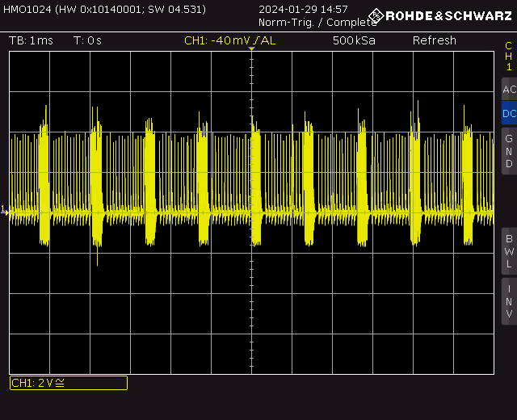Click the 500kSa sample rate readout
The height and width of the screenshot is (420, 517).
tap(354, 40)
